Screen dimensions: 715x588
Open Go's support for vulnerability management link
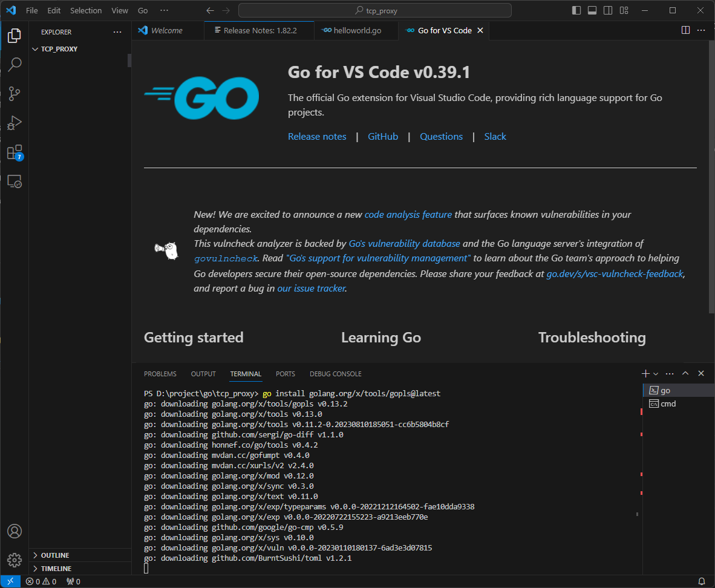click(x=379, y=258)
